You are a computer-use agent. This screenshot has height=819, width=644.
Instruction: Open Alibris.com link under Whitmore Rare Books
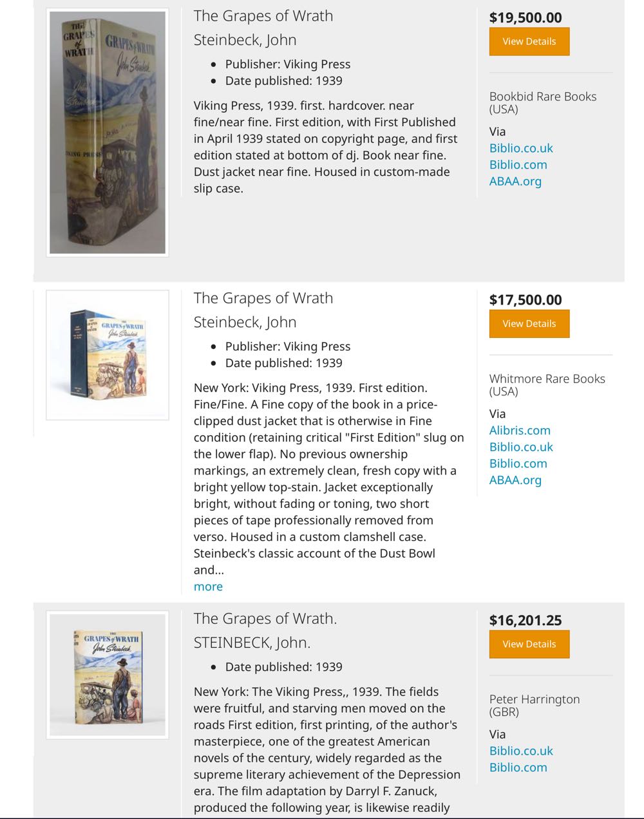coord(520,430)
